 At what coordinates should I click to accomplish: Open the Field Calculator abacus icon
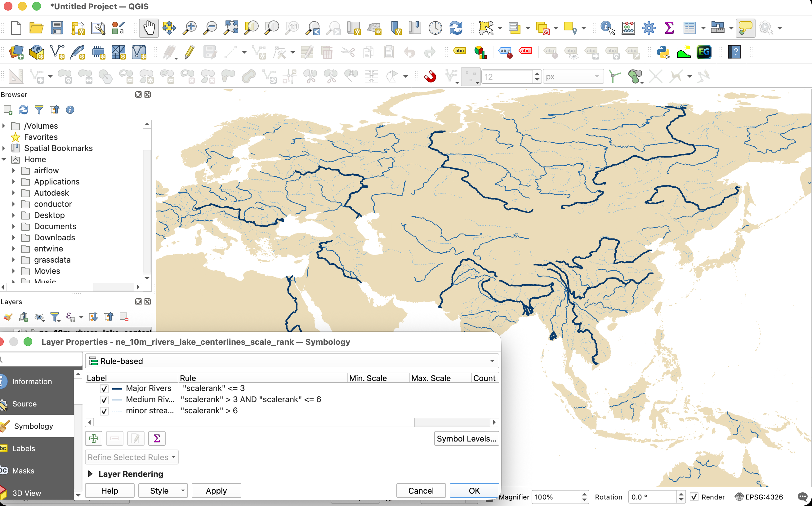click(x=628, y=28)
